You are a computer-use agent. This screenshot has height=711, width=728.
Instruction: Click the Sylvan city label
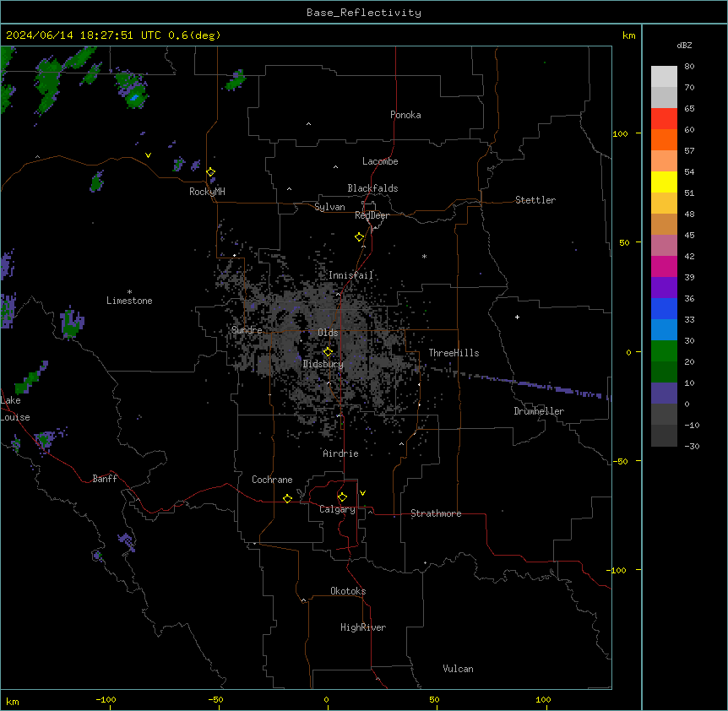click(x=329, y=207)
